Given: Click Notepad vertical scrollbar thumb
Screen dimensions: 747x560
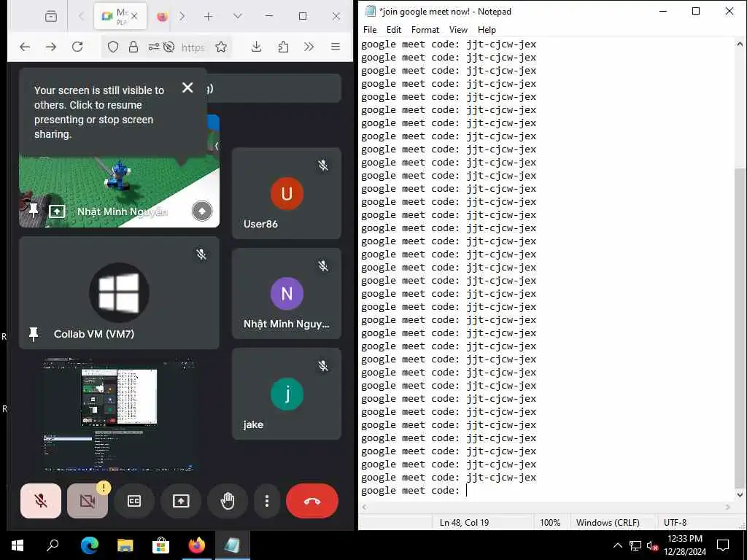Looking at the screenshot, I should point(740,328).
